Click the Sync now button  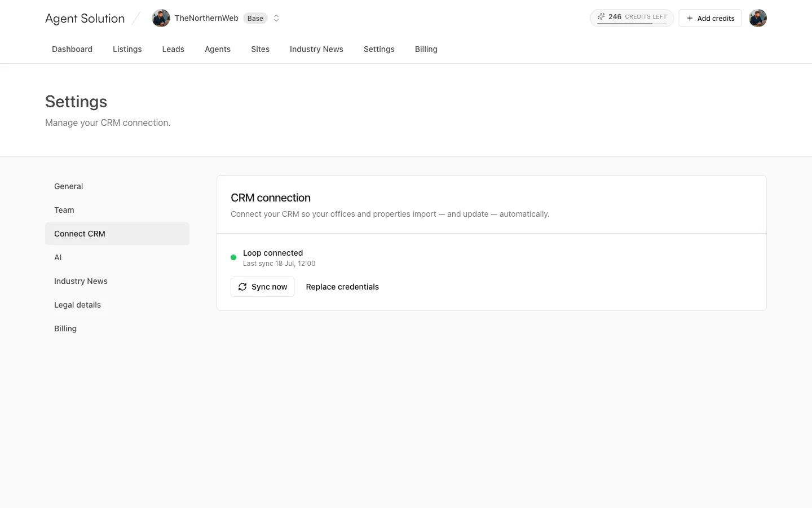tap(262, 287)
